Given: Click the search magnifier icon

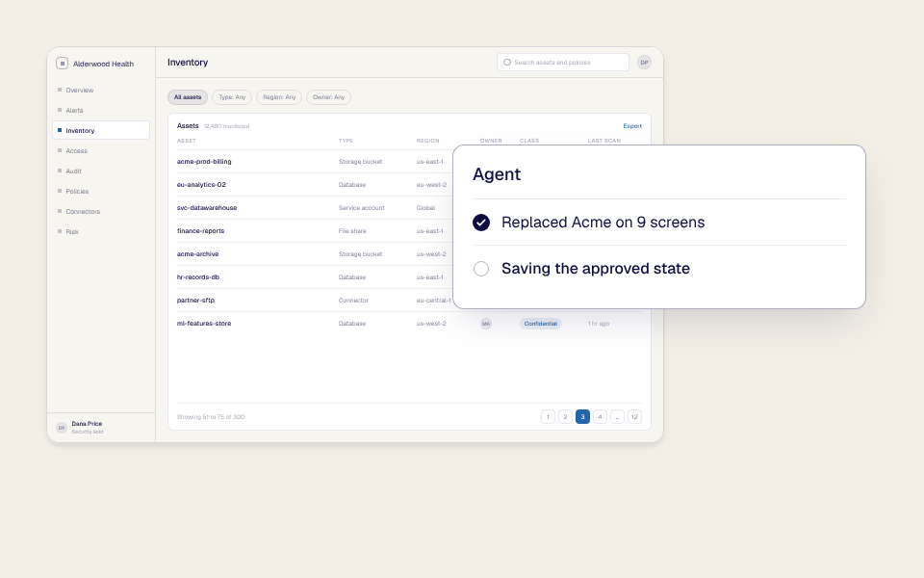Looking at the screenshot, I should (507, 63).
